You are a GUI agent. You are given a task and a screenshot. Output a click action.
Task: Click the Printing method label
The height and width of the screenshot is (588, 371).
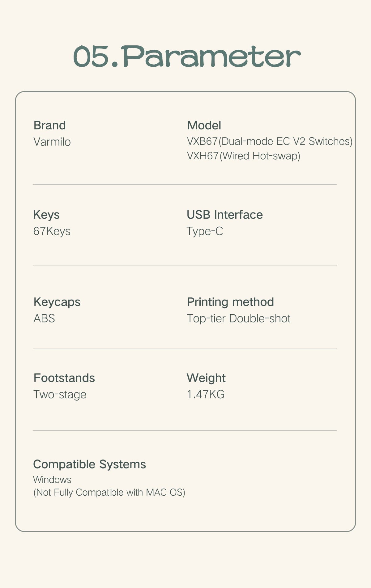coord(230,302)
